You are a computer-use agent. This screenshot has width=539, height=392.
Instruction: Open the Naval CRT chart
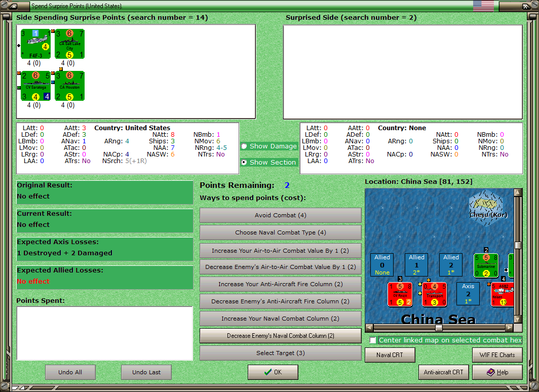pos(390,355)
